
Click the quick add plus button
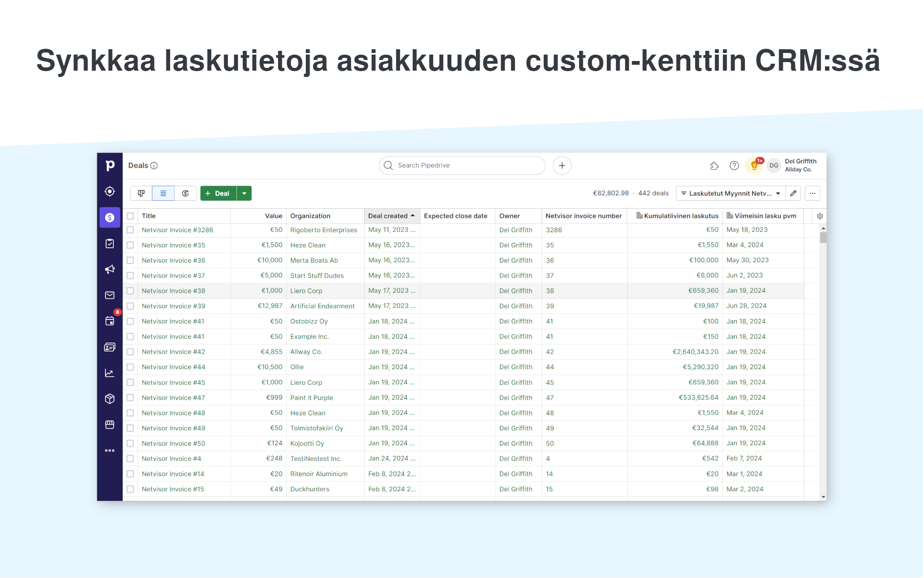[562, 166]
